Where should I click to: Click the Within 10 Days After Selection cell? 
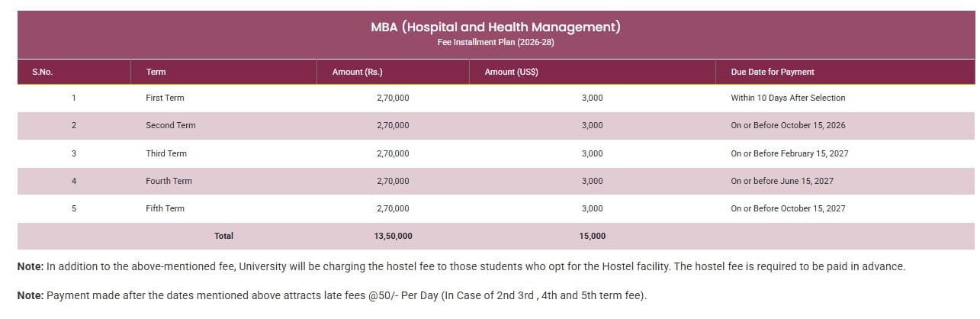787,98
